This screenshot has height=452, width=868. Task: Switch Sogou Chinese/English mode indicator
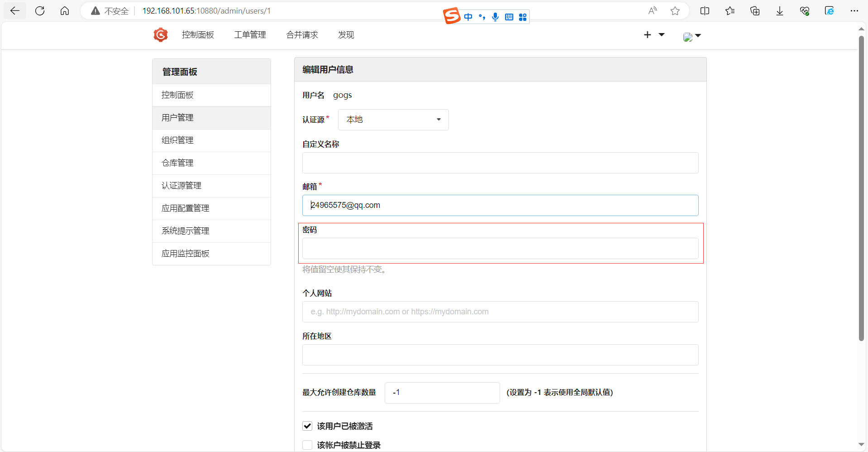click(x=468, y=17)
